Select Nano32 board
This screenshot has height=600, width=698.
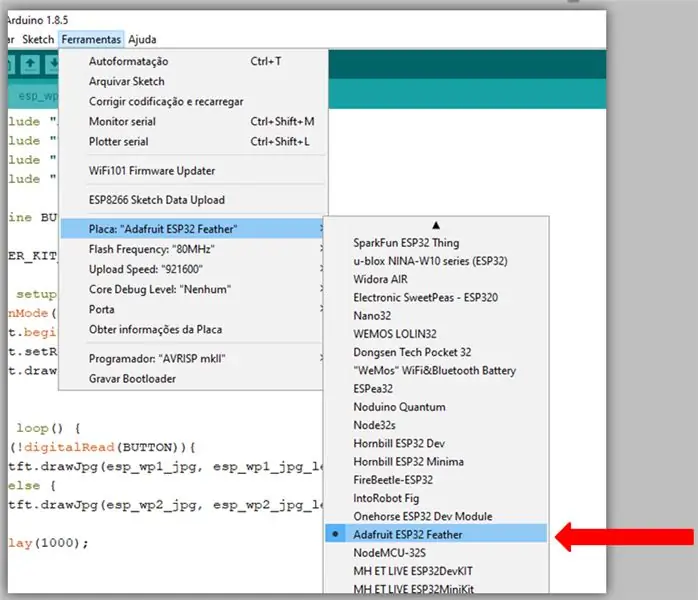[436, 316]
